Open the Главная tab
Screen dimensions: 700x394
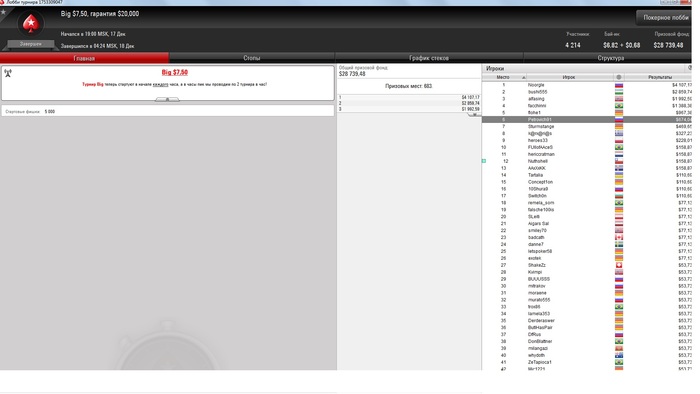84,58
